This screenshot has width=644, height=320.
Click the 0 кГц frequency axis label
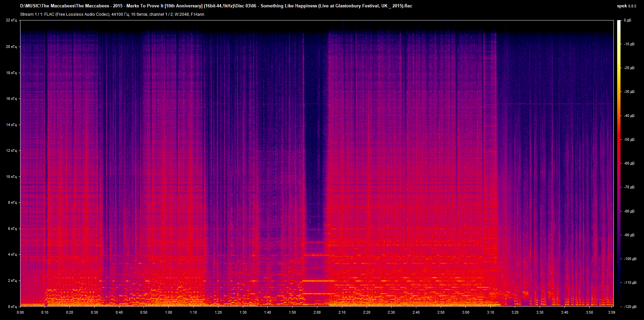tap(12, 307)
